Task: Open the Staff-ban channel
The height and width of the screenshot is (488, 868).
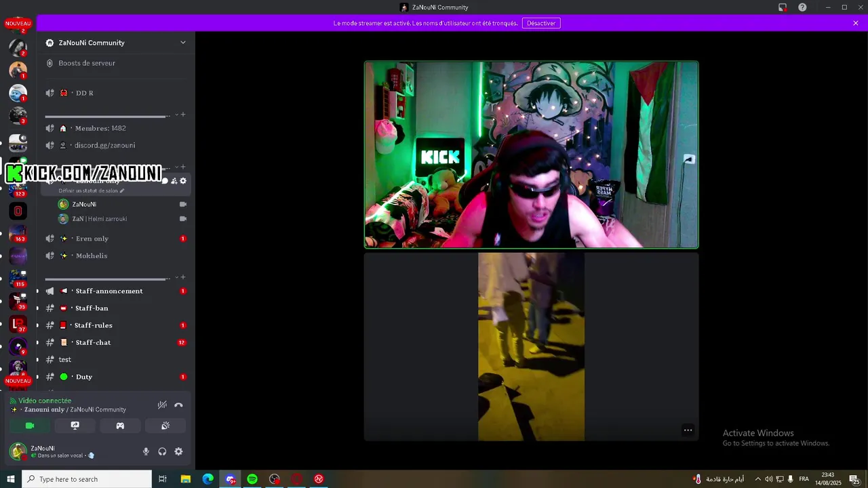Action: (x=115, y=308)
